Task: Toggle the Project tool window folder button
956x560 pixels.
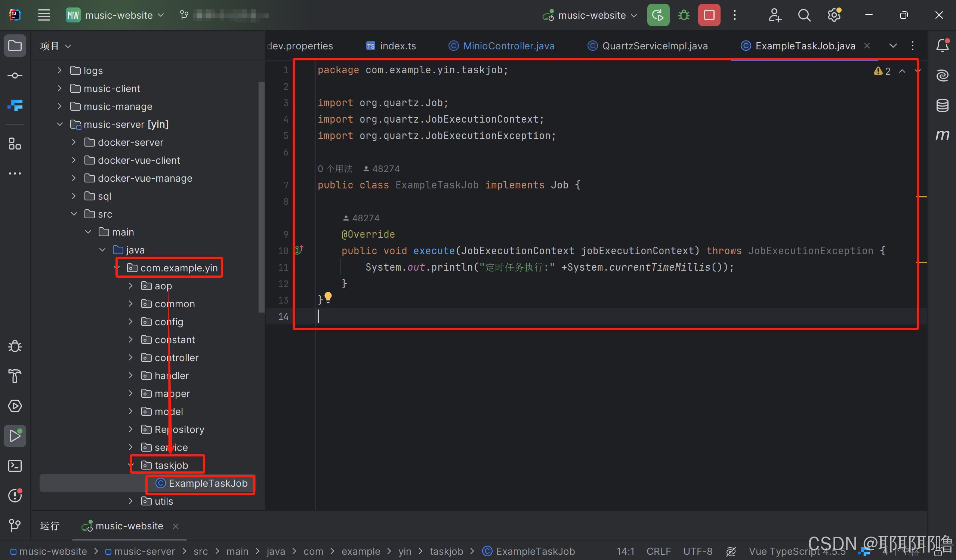Action: (x=15, y=46)
